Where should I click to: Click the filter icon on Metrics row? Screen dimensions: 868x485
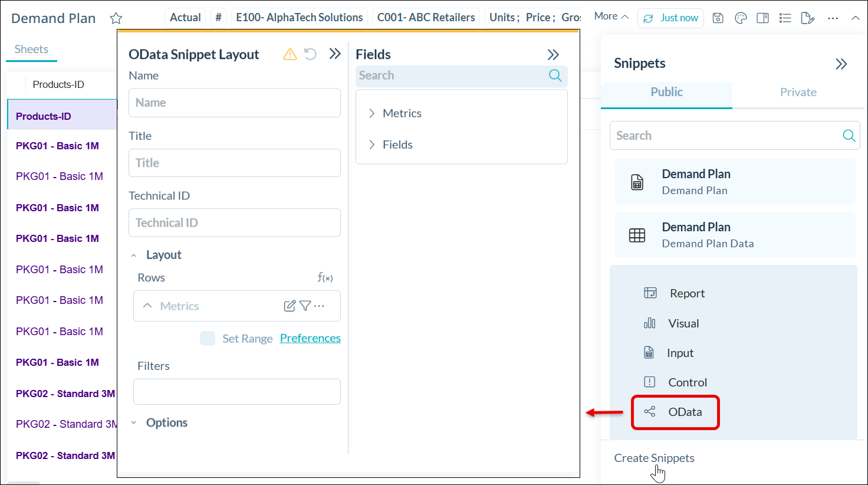305,306
